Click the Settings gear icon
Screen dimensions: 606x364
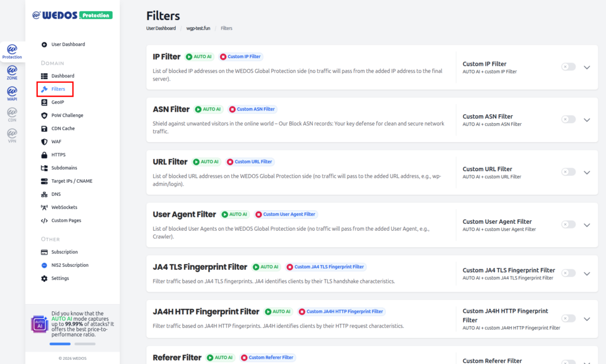tap(44, 279)
